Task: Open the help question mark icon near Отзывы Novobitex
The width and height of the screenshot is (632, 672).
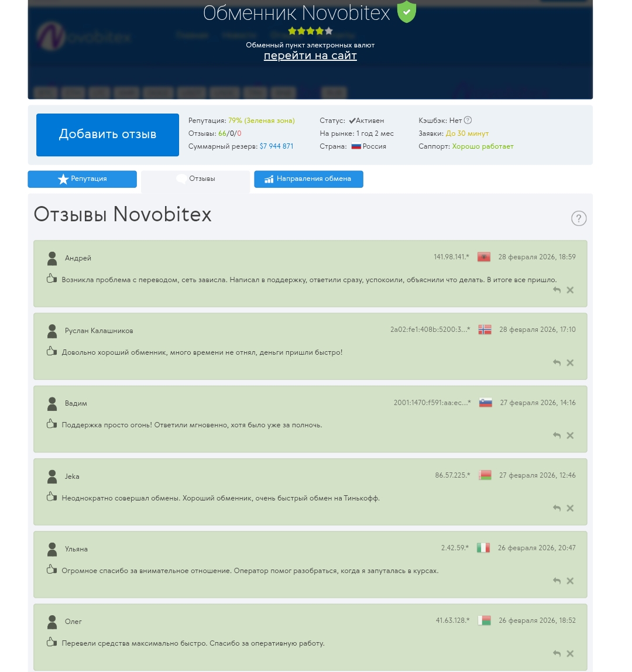Action: [578, 218]
